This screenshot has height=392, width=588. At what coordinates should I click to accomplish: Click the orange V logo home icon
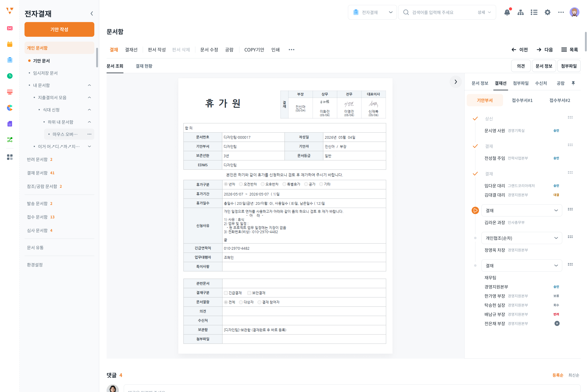coord(10,11)
